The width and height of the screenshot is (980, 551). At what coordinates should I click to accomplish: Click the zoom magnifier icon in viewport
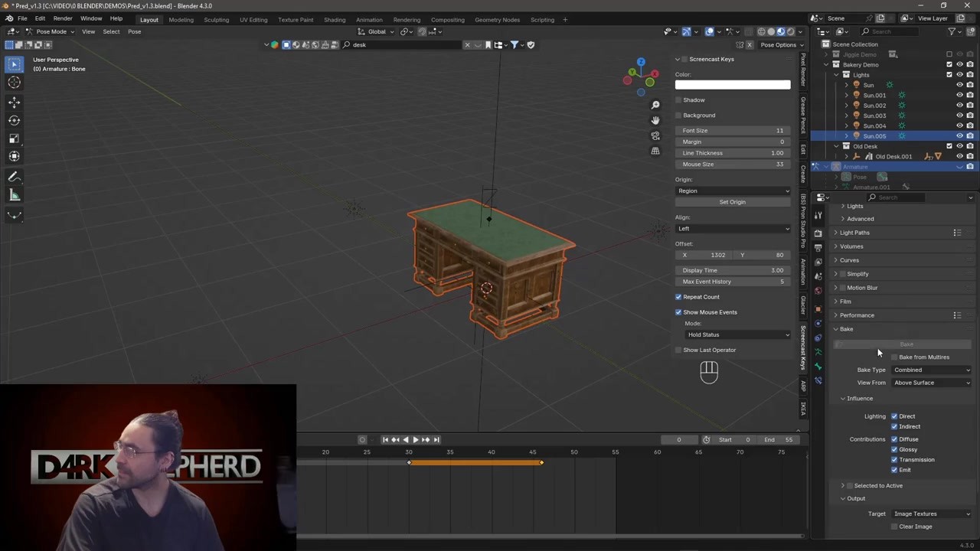coord(655,105)
